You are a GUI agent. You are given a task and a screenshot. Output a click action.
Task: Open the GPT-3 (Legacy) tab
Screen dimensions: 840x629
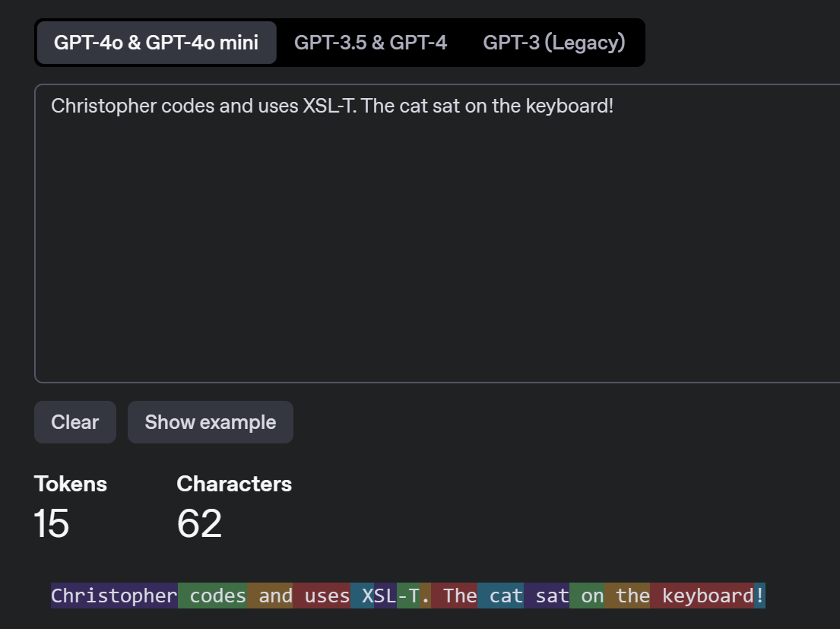click(554, 43)
